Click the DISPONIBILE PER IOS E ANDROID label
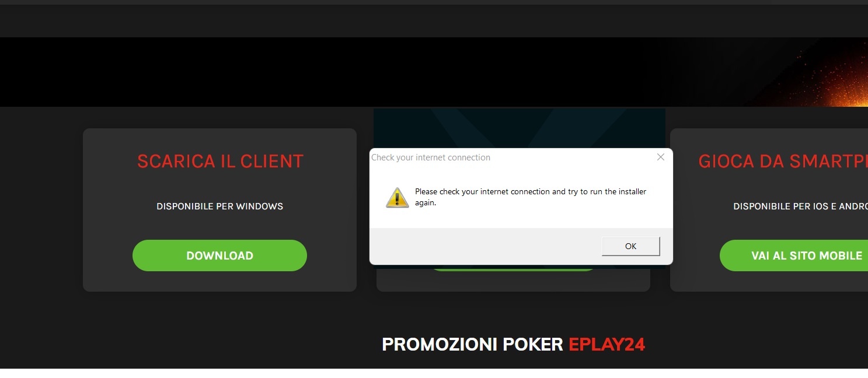The height and width of the screenshot is (378, 868). pyautogui.click(x=800, y=206)
